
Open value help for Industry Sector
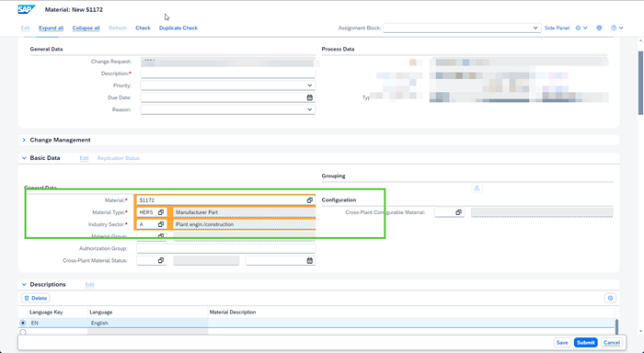pyautogui.click(x=161, y=224)
